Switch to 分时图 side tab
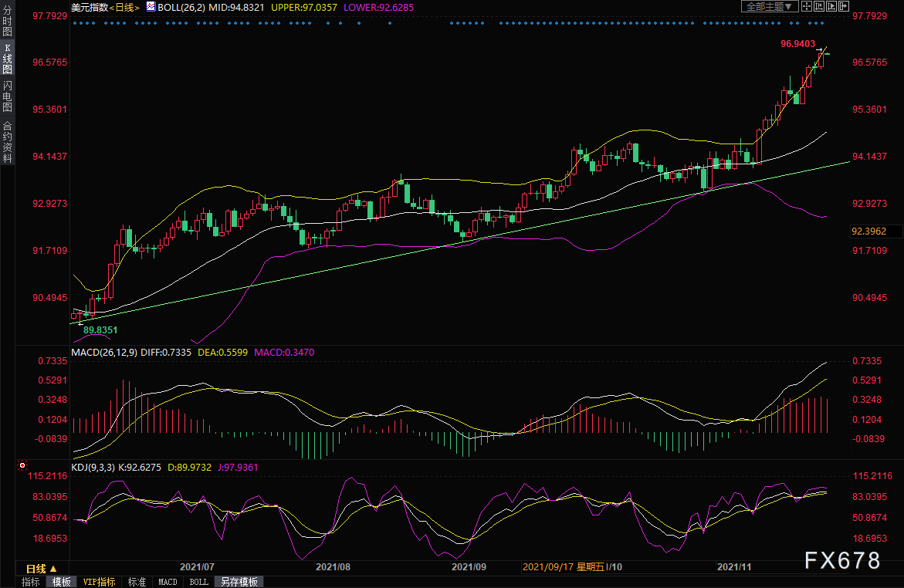Image resolution: width=904 pixels, height=588 pixels. pyautogui.click(x=8, y=21)
